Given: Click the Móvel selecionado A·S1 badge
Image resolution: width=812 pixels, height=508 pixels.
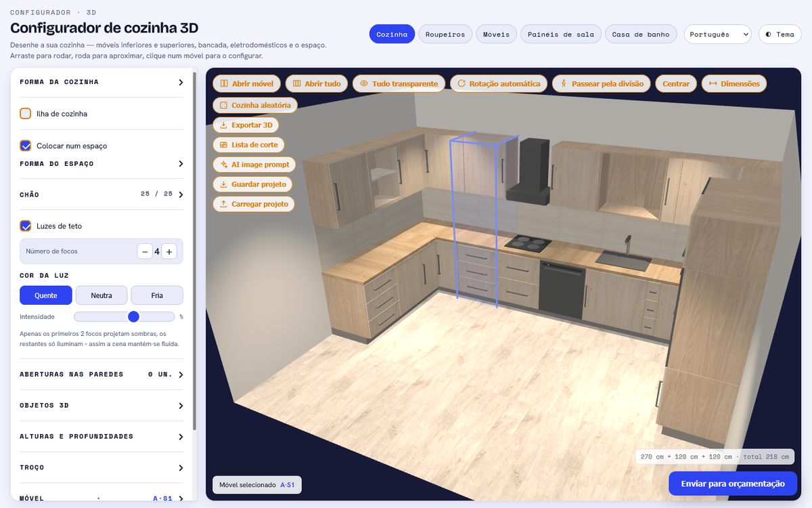Looking at the screenshot, I should pos(256,485).
